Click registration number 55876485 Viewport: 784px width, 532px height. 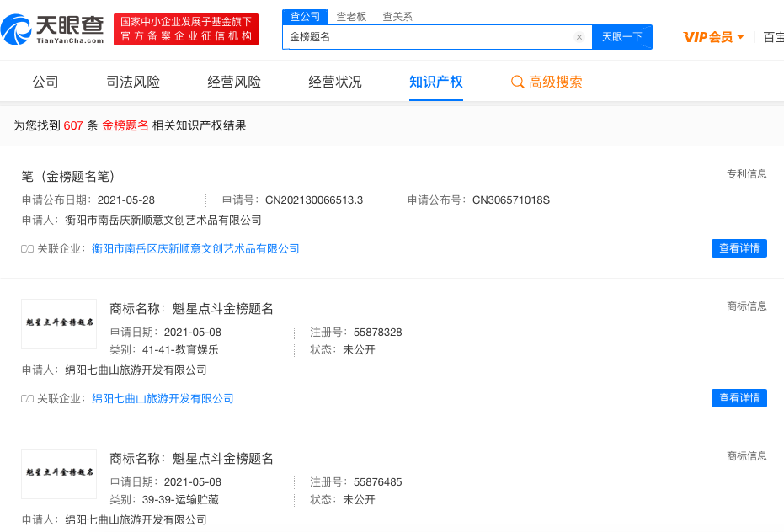[x=377, y=482]
